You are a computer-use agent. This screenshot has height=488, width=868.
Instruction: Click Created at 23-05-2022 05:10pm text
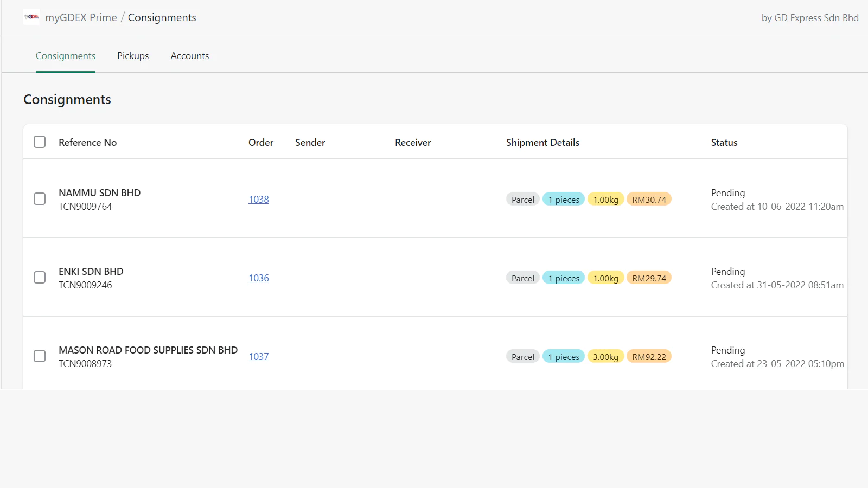[777, 364]
